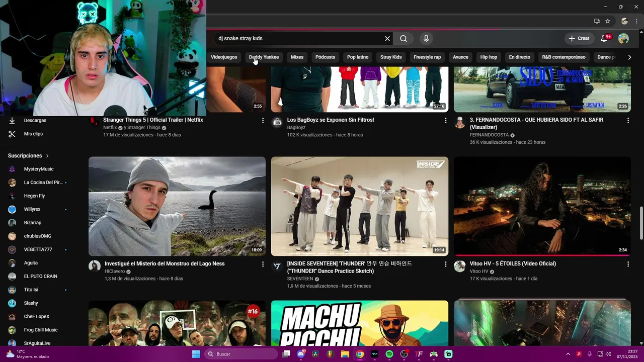
Task: Select the Daddy Yankee filter chip
Action: click(x=264, y=57)
